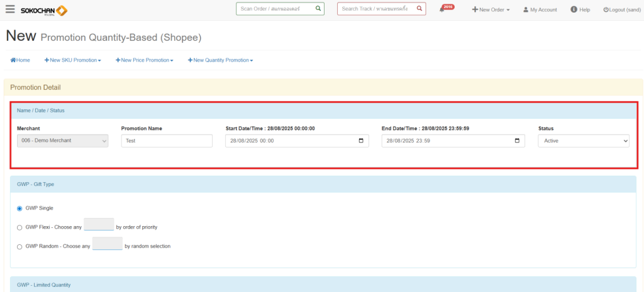Open the Help page

pos(580,10)
